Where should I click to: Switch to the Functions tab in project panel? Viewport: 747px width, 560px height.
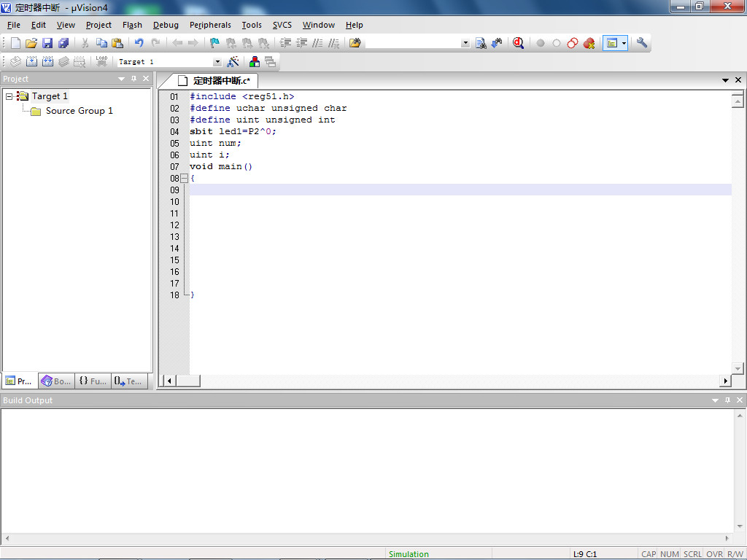pos(93,381)
